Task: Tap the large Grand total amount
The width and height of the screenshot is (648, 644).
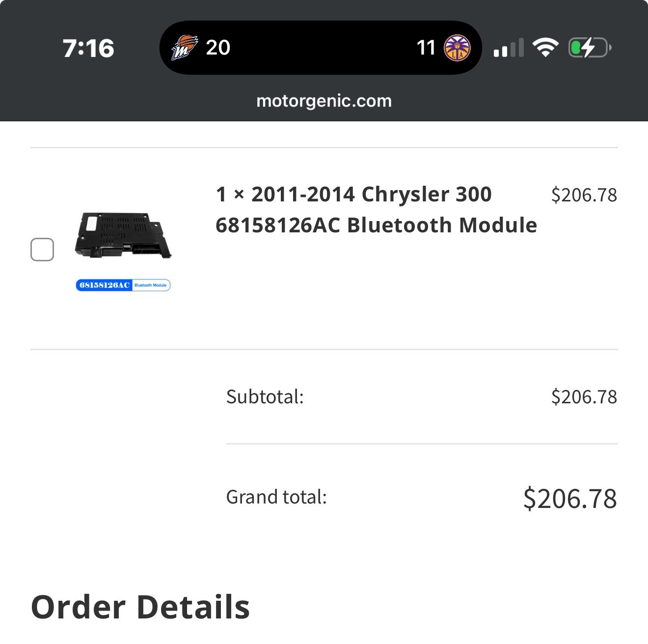Action: 570,499
